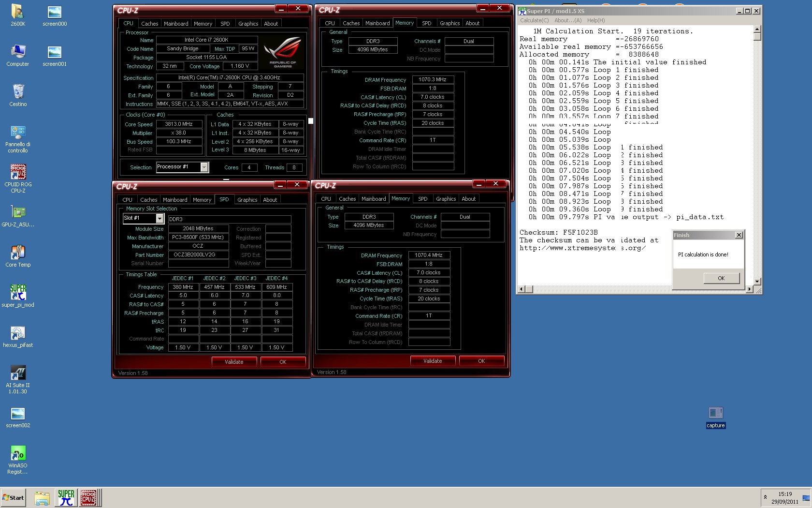The image size is (812, 508).
Task: Select CPU tab in bottom-left SPD window
Action: coord(127,200)
